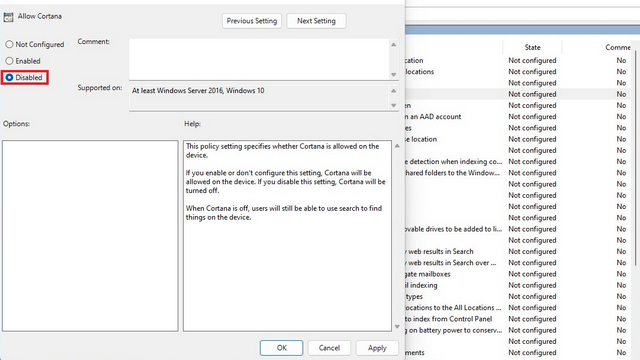Click the Comment column header in background list
Screen dimensions: 640x360
618,47
